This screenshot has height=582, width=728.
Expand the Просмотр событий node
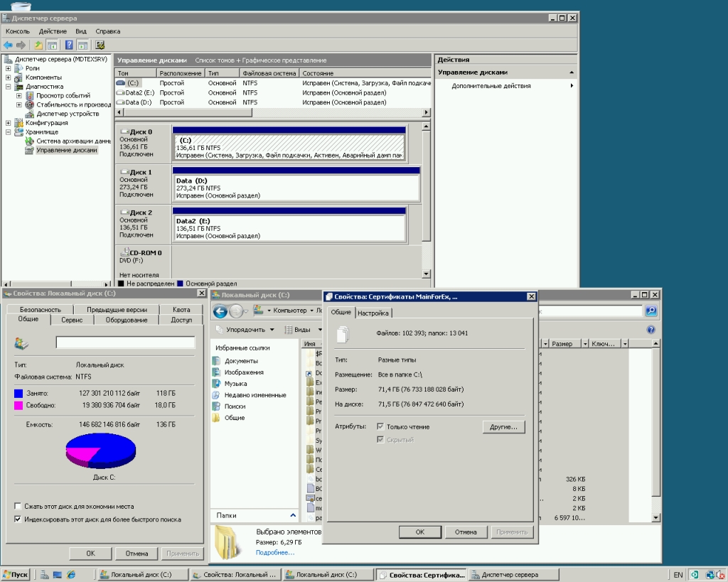(x=19, y=96)
